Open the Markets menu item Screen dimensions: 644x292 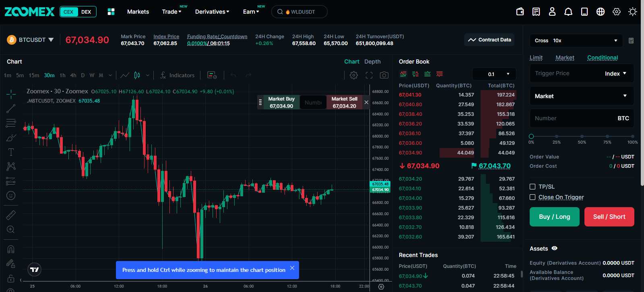(138, 12)
